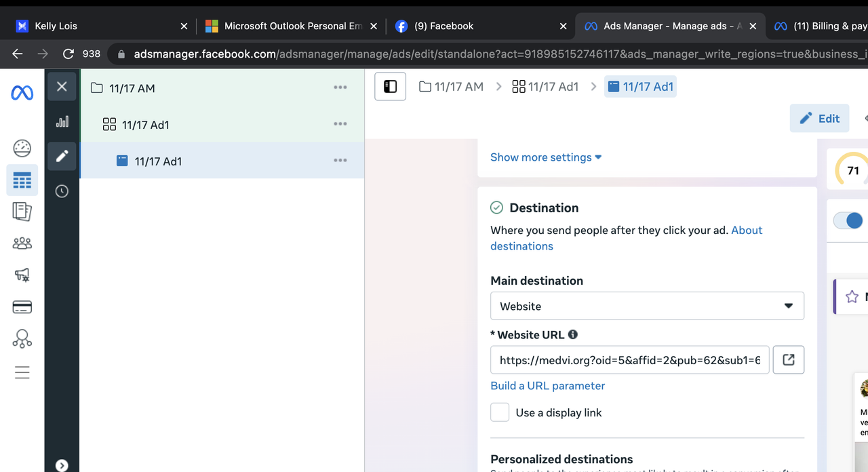Viewport: 868px width, 472px height.
Task: Click the Meta logo icon
Action: click(x=22, y=93)
